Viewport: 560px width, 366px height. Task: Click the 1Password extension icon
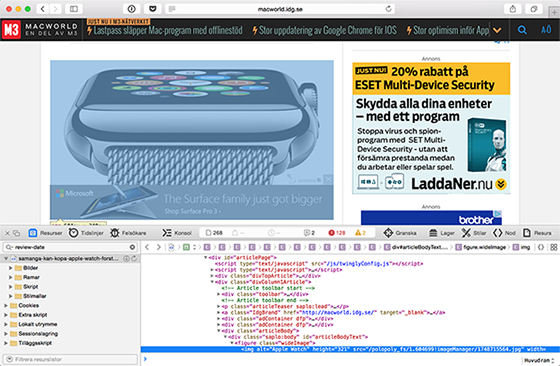[132, 9]
